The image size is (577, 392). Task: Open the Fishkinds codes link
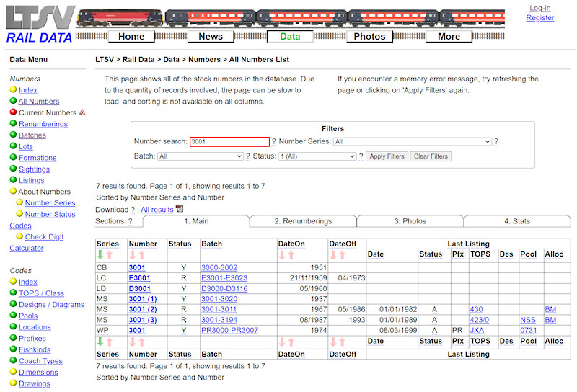pyautogui.click(x=35, y=349)
